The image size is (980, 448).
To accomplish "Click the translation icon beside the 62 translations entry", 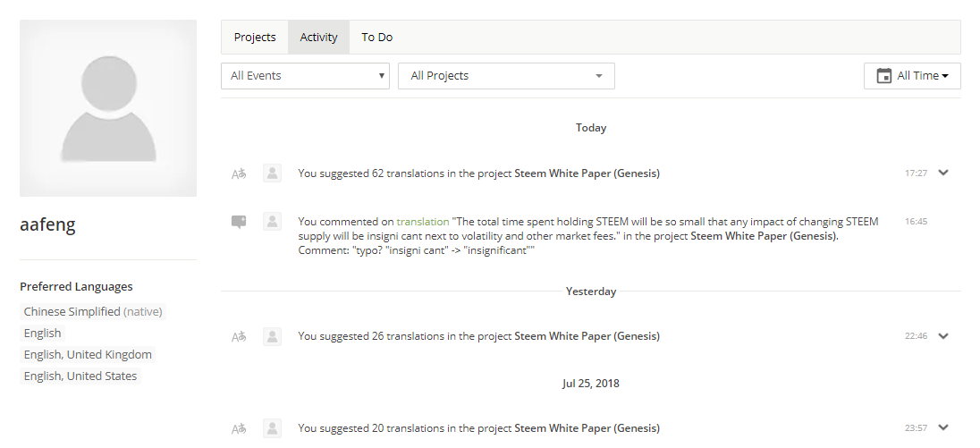I will [239, 173].
